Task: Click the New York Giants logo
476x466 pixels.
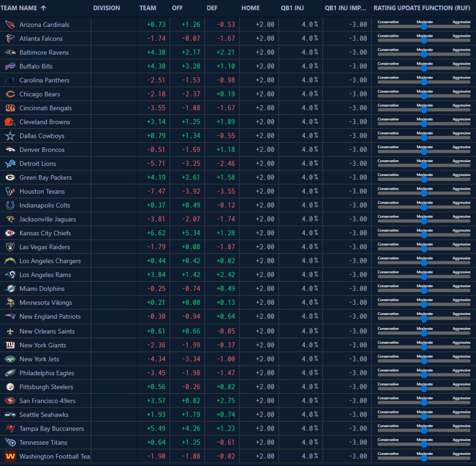Action: coord(10,345)
